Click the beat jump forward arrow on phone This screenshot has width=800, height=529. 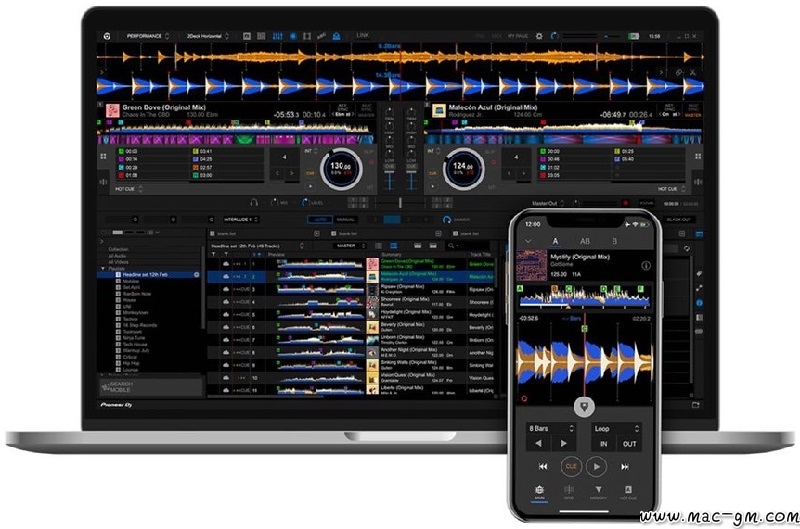pyautogui.click(x=563, y=443)
